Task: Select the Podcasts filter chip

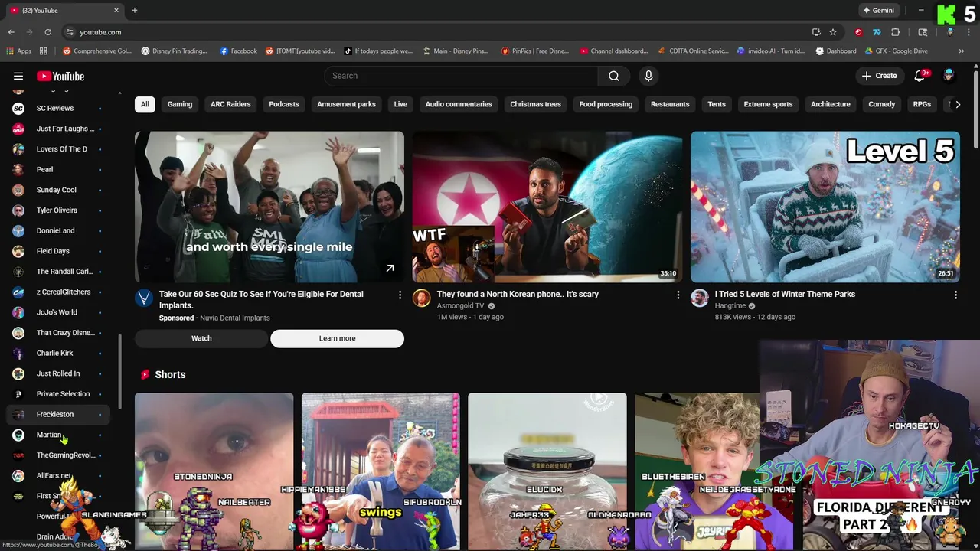Action: click(284, 104)
